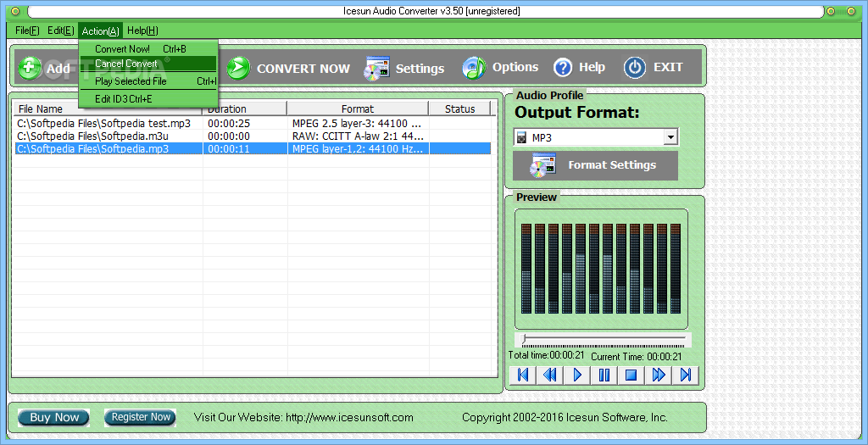The width and height of the screenshot is (868, 445).
Task: Open the Help menu
Action: pyautogui.click(x=142, y=31)
